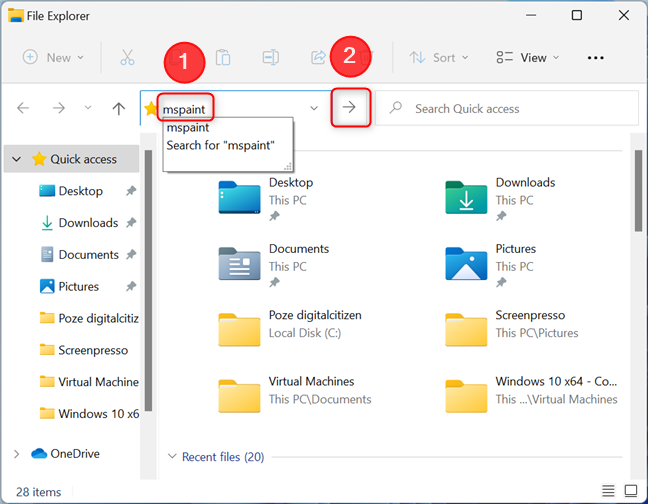
Task: Open Documents in the navigation pane
Action: coord(88,254)
